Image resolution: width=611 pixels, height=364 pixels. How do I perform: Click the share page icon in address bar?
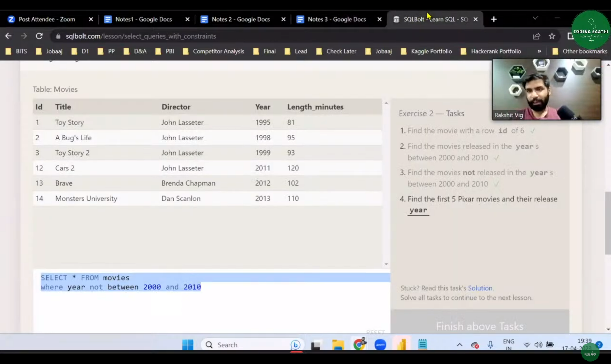tap(536, 36)
